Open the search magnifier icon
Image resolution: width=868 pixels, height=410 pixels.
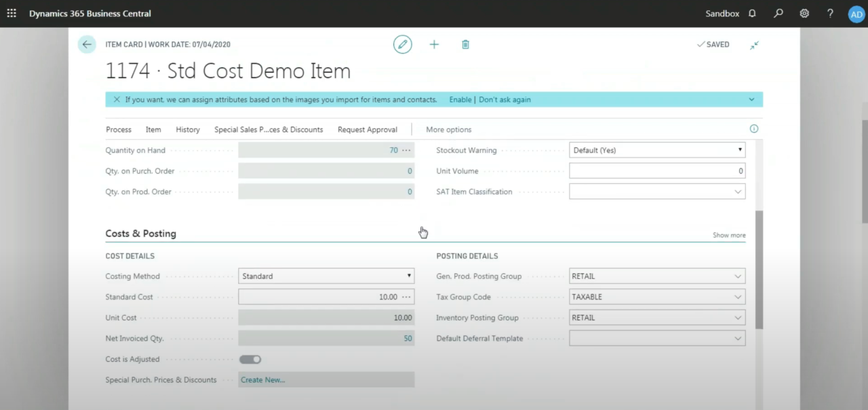(x=778, y=14)
